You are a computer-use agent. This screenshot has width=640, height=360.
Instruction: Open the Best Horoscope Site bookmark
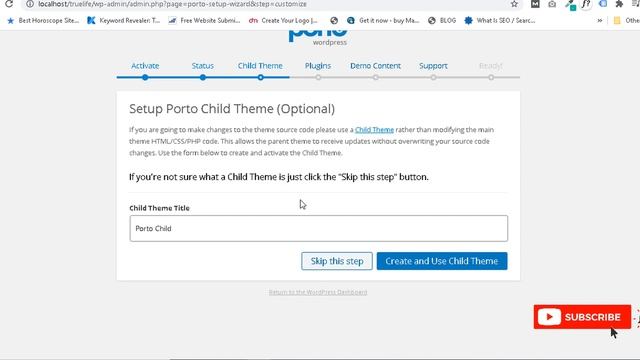tap(43, 20)
